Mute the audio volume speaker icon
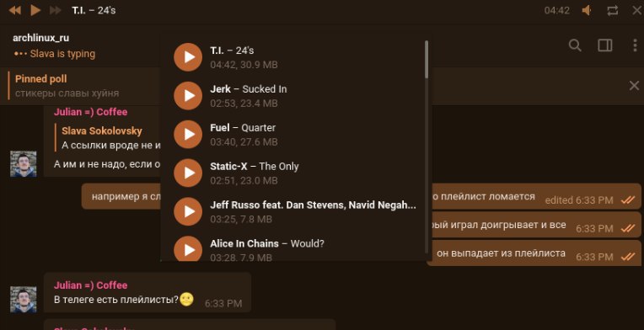 (x=587, y=10)
